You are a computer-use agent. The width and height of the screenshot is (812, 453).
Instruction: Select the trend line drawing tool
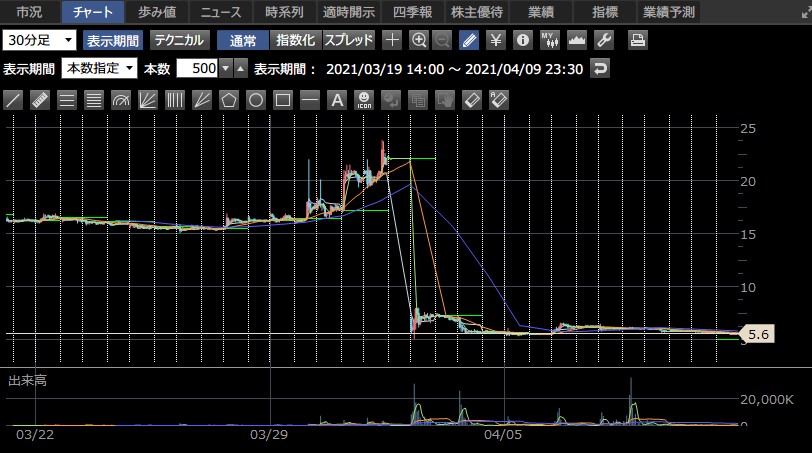click(13, 100)
